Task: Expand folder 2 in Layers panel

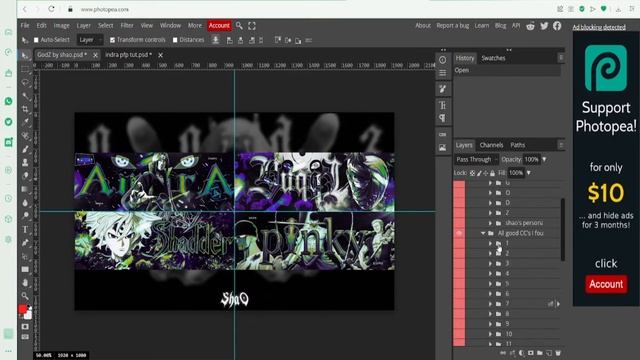Action: pos(490,253)
